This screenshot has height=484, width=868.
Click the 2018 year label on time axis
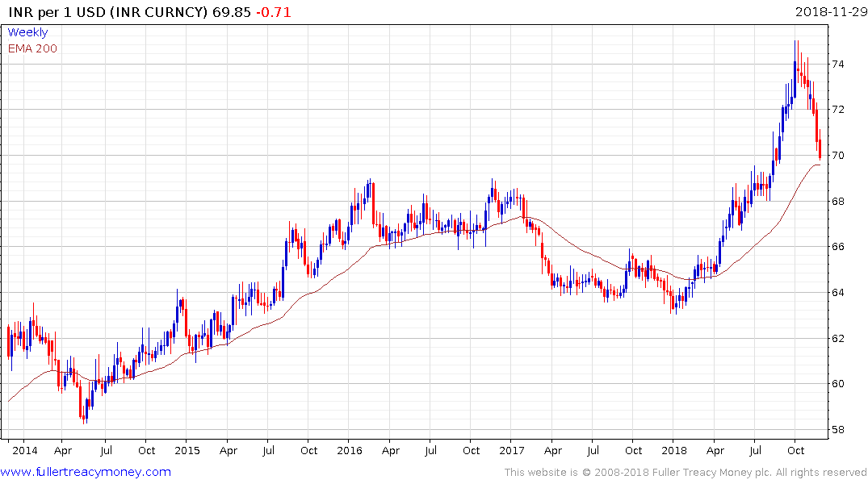coord(673,450)
